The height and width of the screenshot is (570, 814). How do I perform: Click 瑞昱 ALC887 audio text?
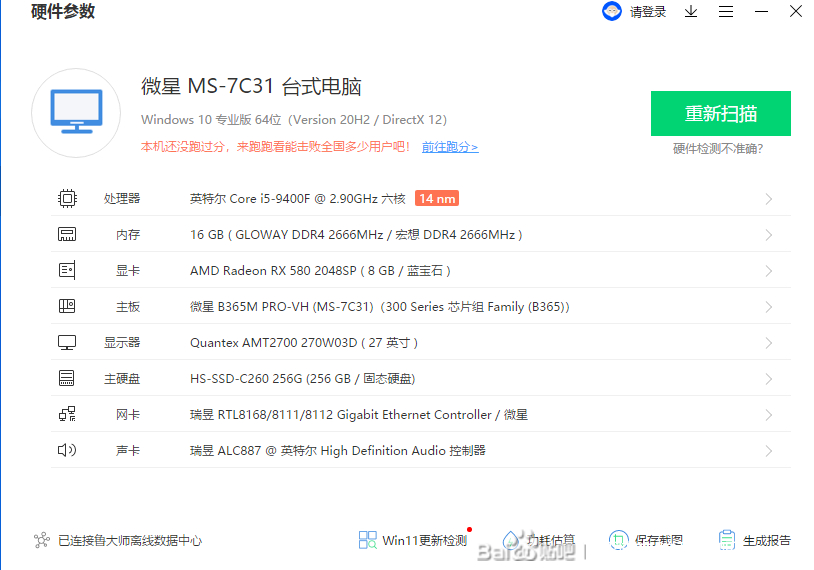[337, 451]
